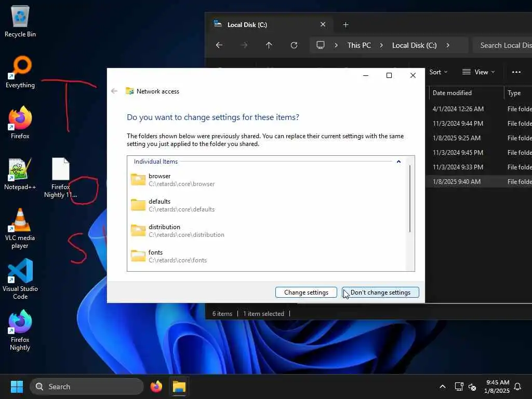The height and width of the screenshot is (399, 532).
Task: Open the network status tray icon
Action: (459, 387)
